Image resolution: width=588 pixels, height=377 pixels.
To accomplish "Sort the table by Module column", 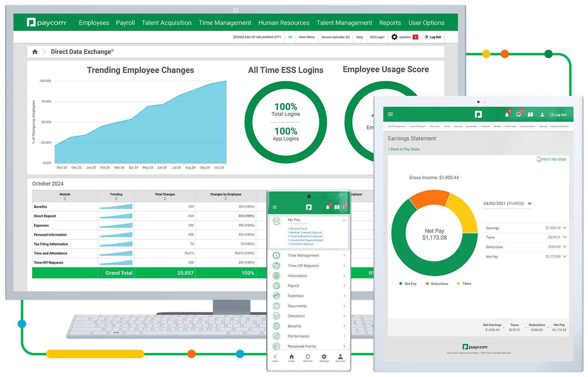I will pos(65,196).
